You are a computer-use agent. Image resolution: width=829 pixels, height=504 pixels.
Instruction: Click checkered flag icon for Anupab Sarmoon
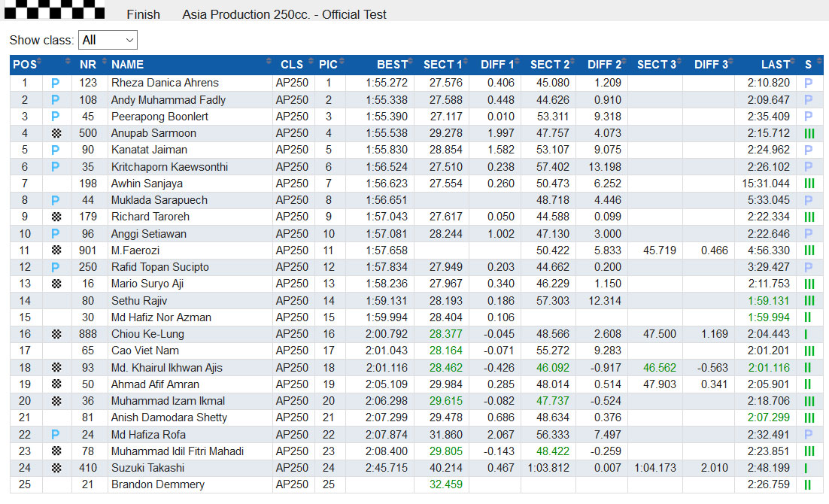[x=56, y=133]
